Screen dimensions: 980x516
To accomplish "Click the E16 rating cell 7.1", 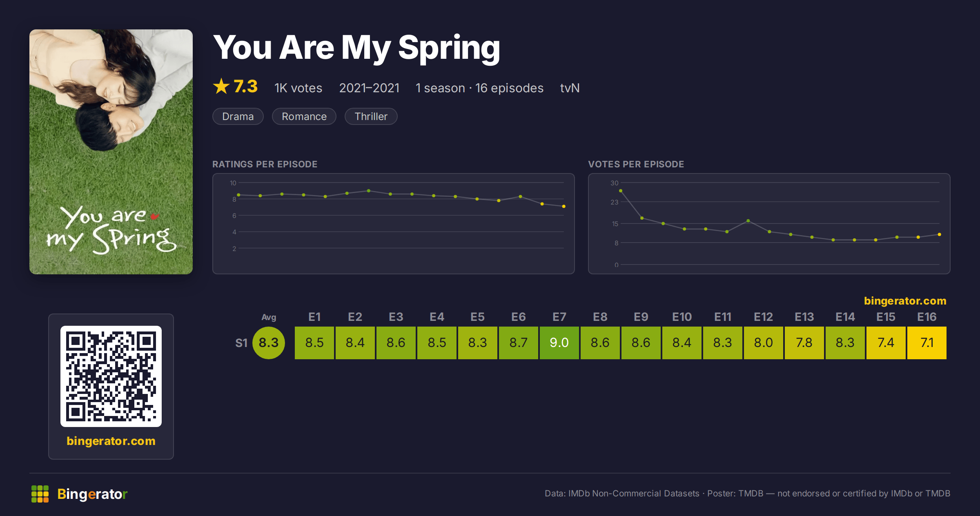I will [927, 343].
